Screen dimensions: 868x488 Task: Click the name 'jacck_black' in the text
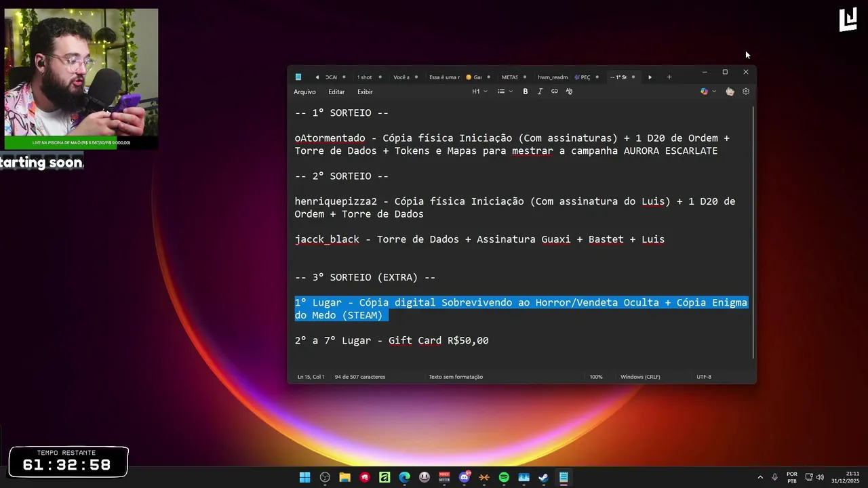point(327,240)
